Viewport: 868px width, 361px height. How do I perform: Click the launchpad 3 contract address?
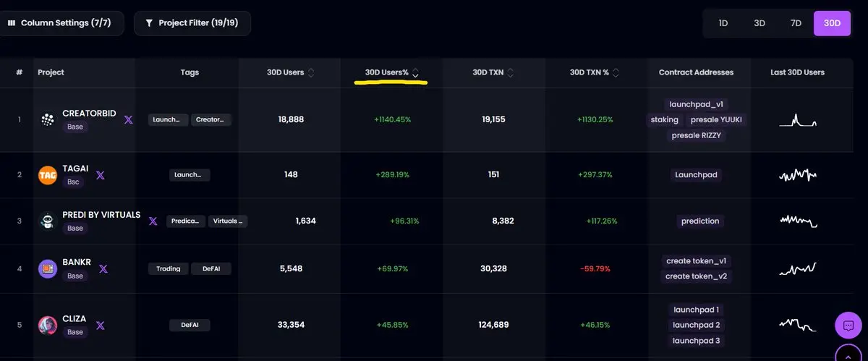[696, 341]
